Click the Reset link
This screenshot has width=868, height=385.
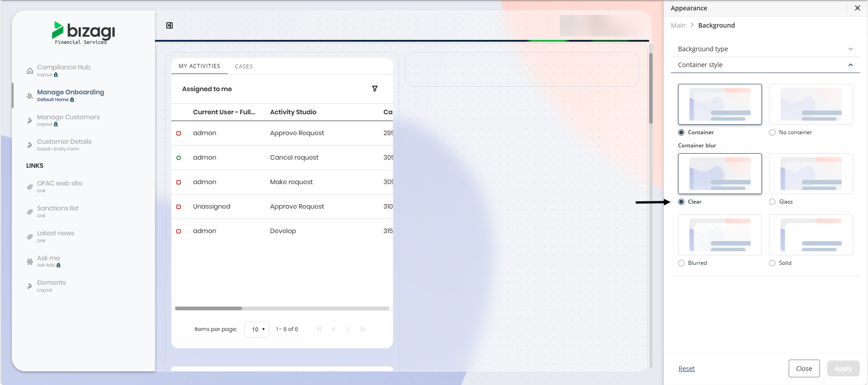[x=686, y=369]
